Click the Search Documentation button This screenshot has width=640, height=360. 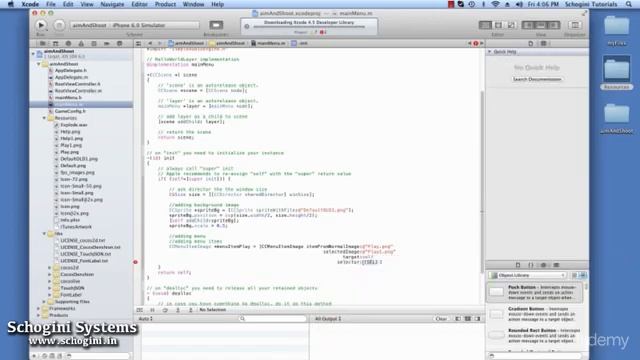pyautogui.click(x=537, y=79)
